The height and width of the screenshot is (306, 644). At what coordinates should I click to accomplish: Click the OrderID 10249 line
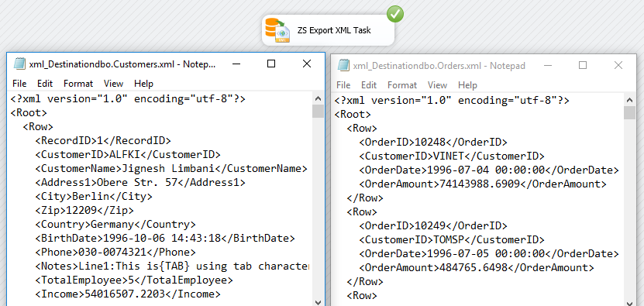coord(433,226)
